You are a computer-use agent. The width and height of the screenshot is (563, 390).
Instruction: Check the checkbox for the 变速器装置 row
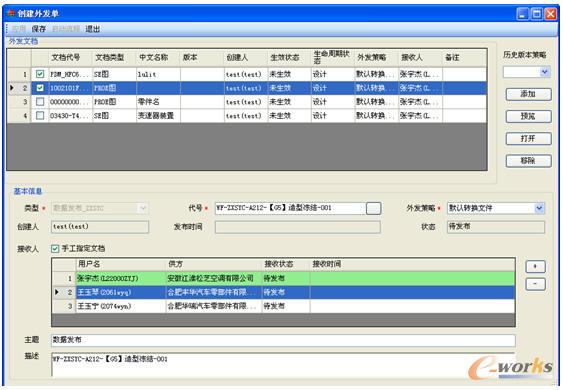point(40,115)
